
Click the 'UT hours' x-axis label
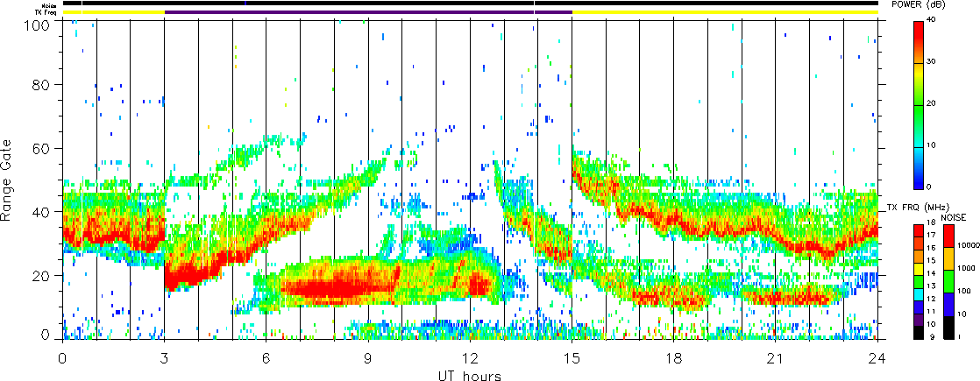(x=469, y=376)
